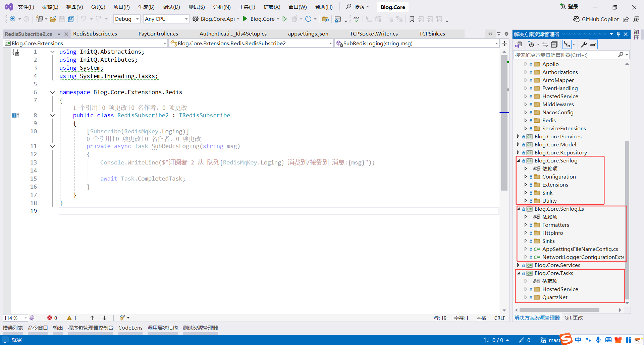Toggle pin on RedisSubscribe2.cs tab
644x345 pixels.
point(59,34)
